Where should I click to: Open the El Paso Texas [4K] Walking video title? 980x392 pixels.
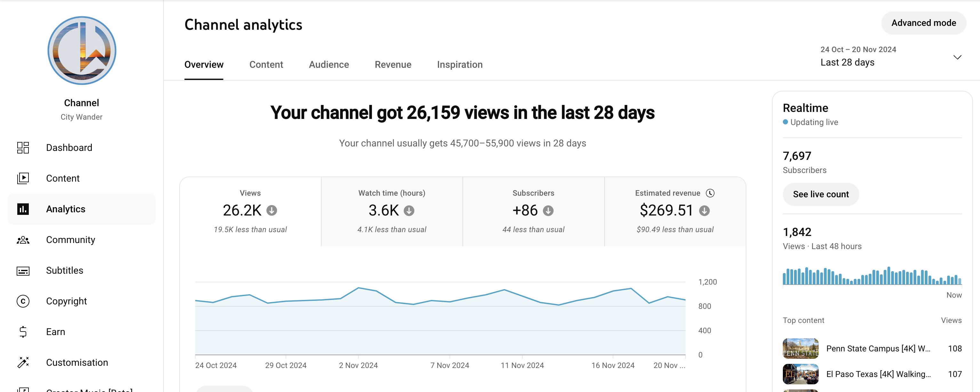(x=879, y=374)
